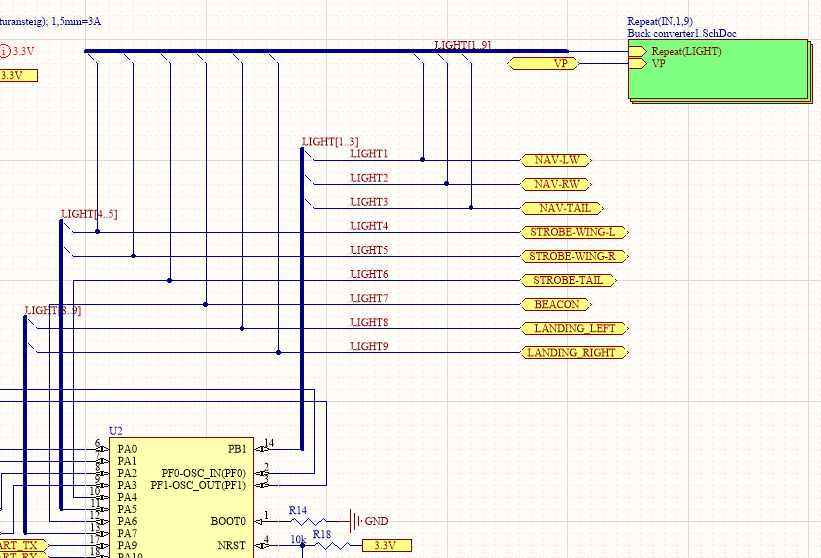
Task: Select the LIGHT6 net label
Action: pyautogui.click(x=369, y=274)
